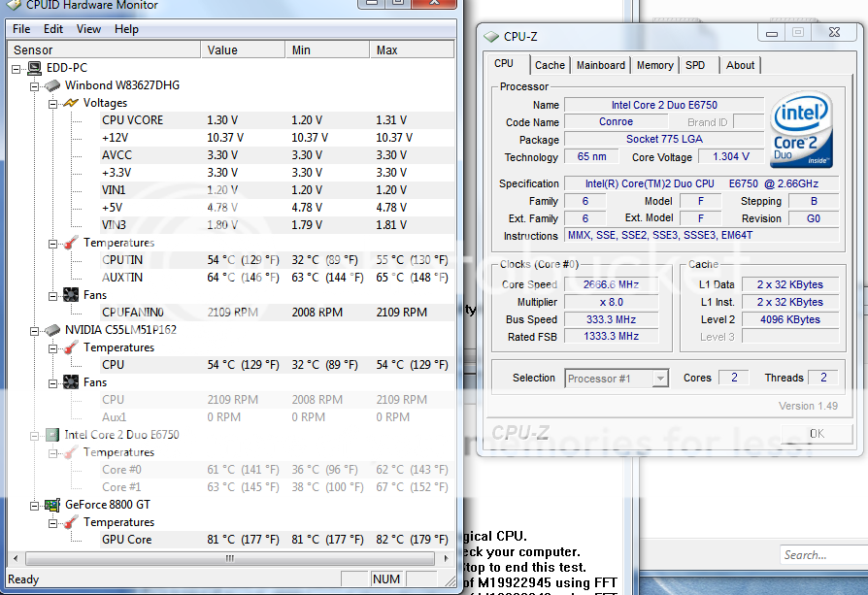Click the Winbond Fans icon
868x595 pixels.
click(71, 295)
